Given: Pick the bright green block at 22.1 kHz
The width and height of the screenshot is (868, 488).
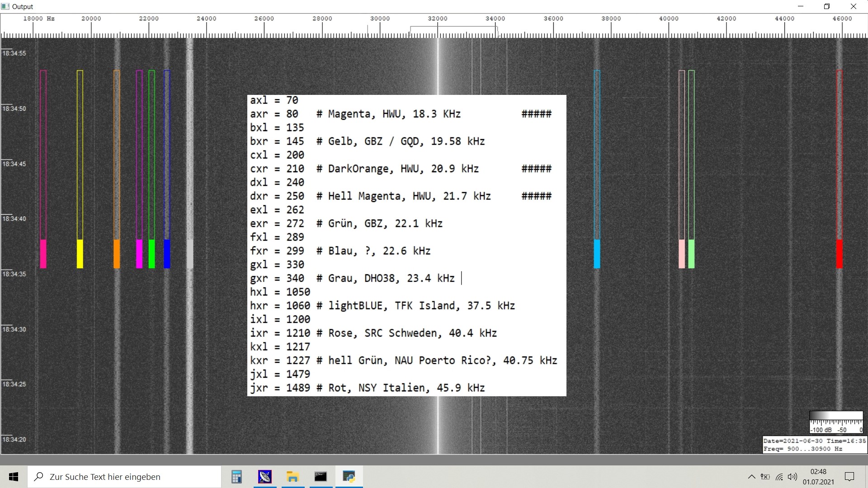Looking at the screenshot, I should tap(152, 254).
